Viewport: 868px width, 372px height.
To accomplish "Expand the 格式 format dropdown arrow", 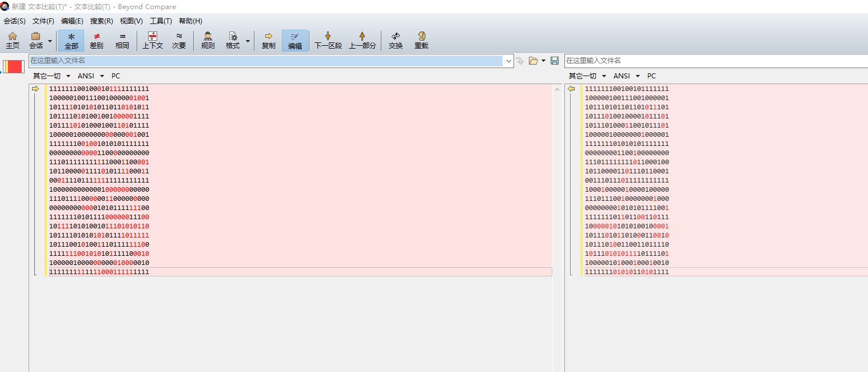I will pos(248,41).
